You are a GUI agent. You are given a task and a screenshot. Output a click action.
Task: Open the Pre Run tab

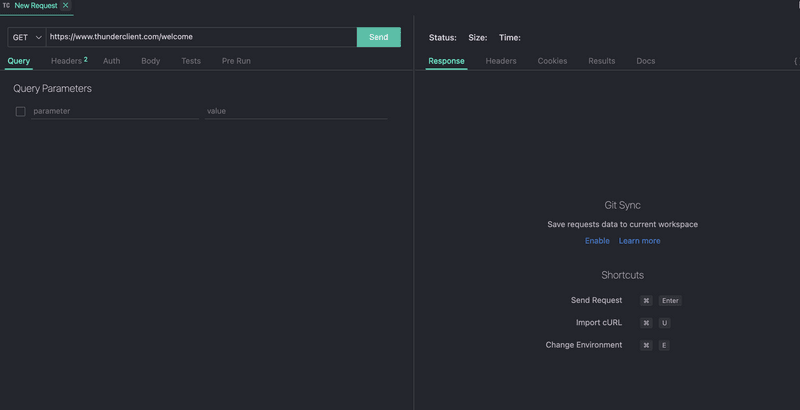(x=236, y=61)
